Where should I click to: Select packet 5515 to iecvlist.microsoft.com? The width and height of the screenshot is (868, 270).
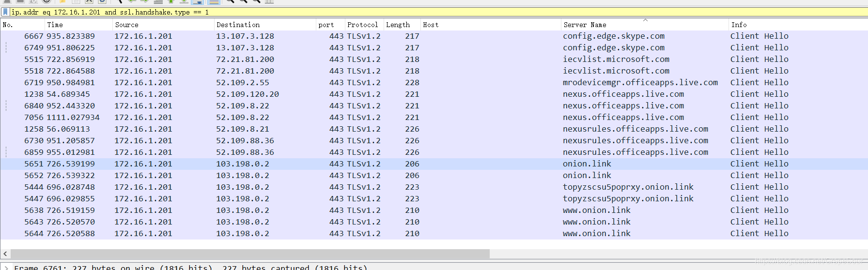(434, 59)
